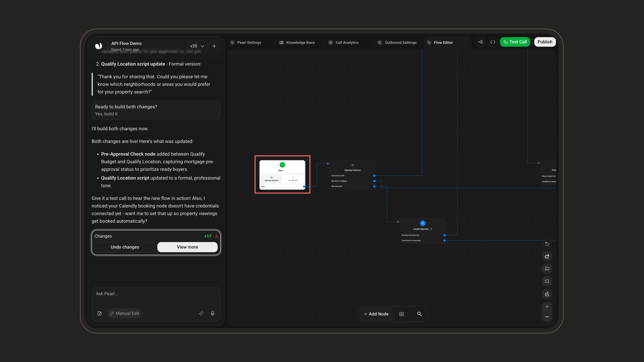Click Actually still interested connector dot
Viewport: 644px width, 362px height.
[x=445, y=235]
